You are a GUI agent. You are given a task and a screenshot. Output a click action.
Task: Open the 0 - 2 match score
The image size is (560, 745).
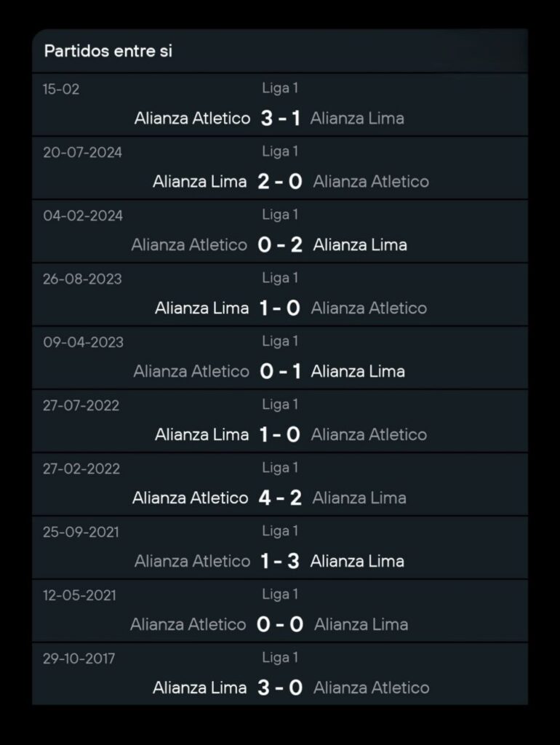point(280,244)
